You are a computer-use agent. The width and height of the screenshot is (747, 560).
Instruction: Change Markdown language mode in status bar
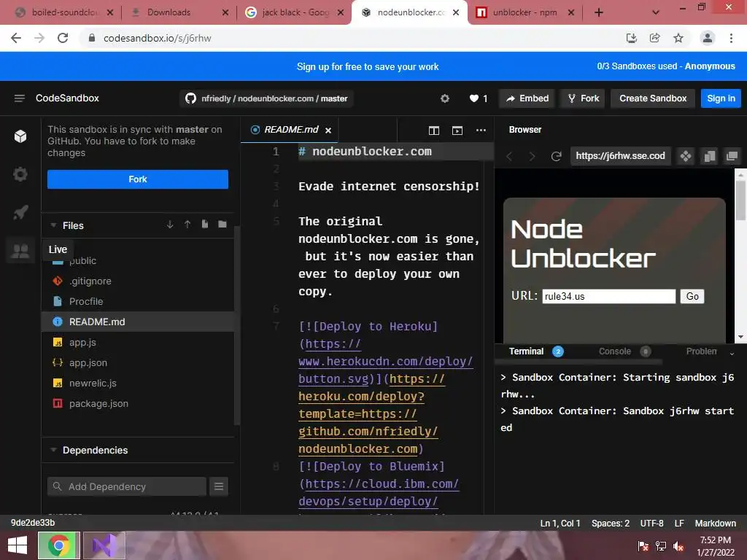click(715, 524)
